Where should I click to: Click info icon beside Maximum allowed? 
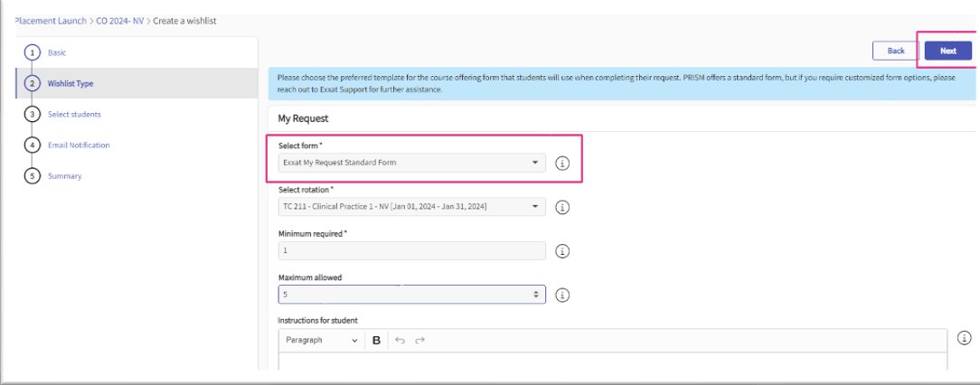pyautogui.click(x=562, y=295)
